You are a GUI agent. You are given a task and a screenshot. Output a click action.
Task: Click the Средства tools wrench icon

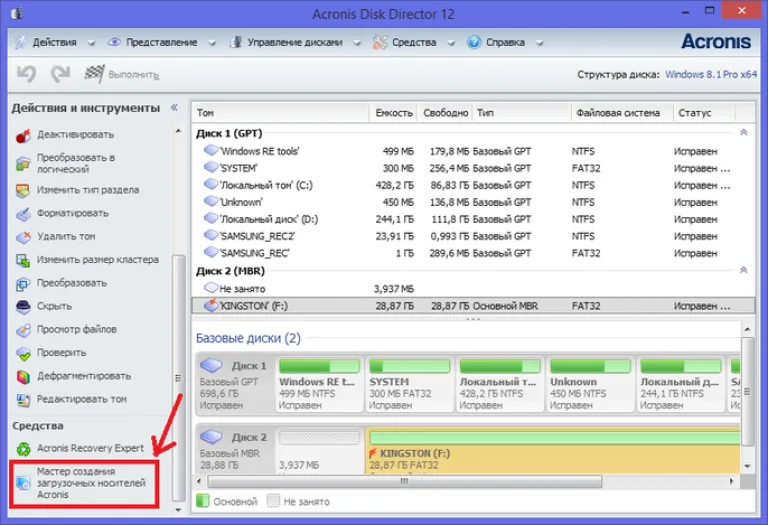point(380,42)
